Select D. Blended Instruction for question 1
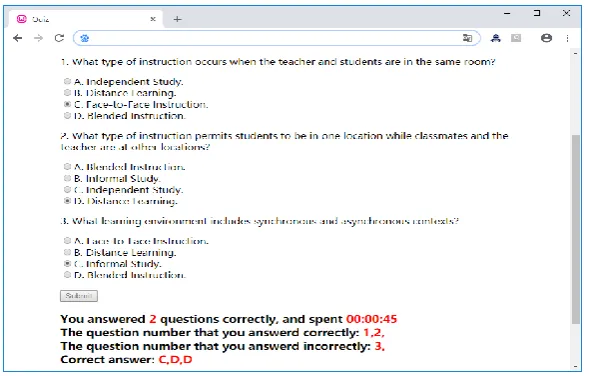The width and height of the screenshot is (589, 376). click(67, 115)
